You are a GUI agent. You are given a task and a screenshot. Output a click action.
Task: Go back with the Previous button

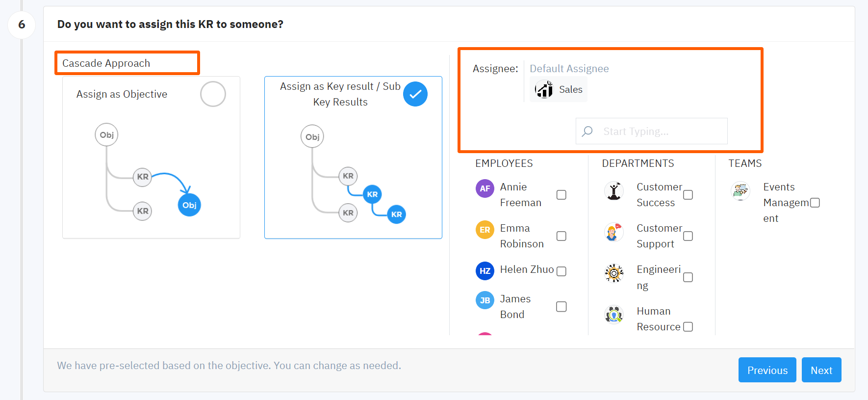767,370
